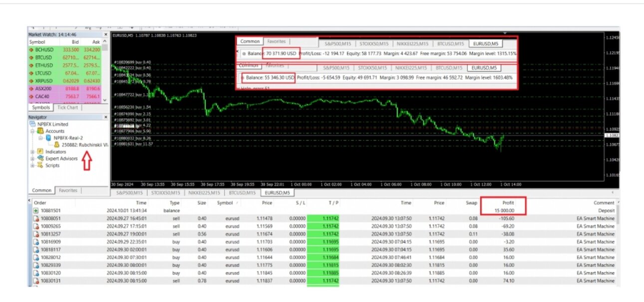Click the CAC40 symbol icon in Market Watch
Viewport: 644px width, 302px height.
pyautogui.click(x=31, y=96)
